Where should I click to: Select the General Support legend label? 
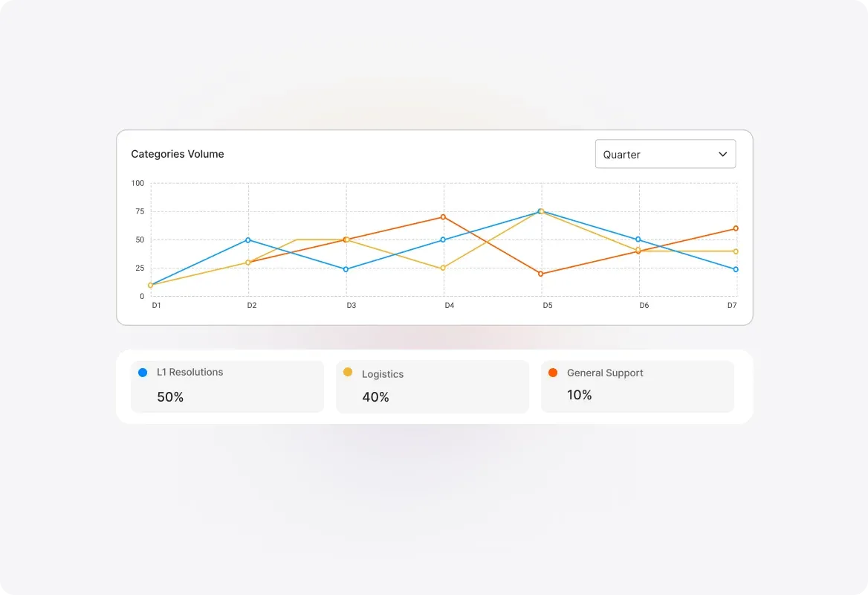(605, 373)
